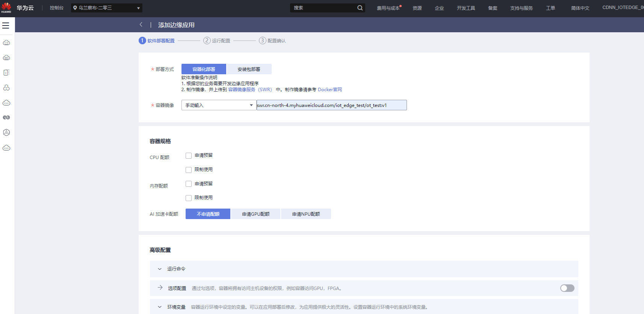Check 内存配额 申请预留 checkbox
The width and height of the screenshot is (644, 314).
189,184
